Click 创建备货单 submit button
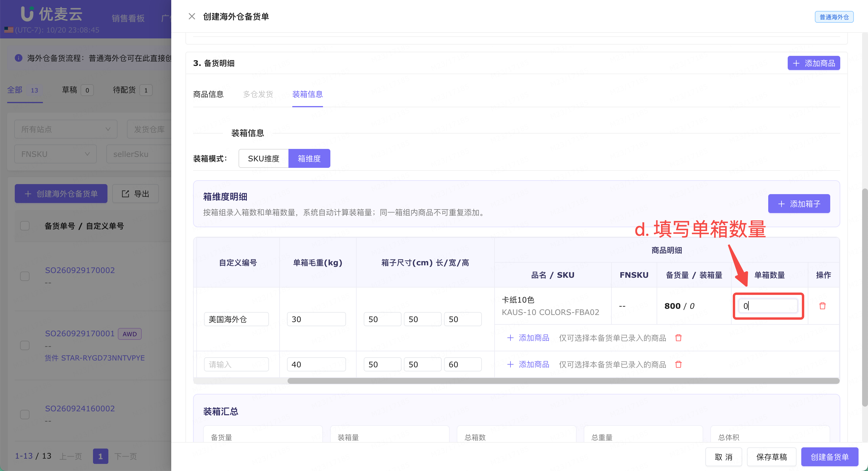This screenshot has width=868, height=471. [830, 457]
